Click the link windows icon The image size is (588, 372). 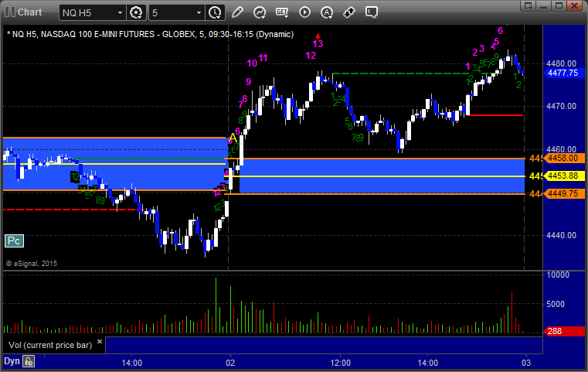[x=349, y=12]
